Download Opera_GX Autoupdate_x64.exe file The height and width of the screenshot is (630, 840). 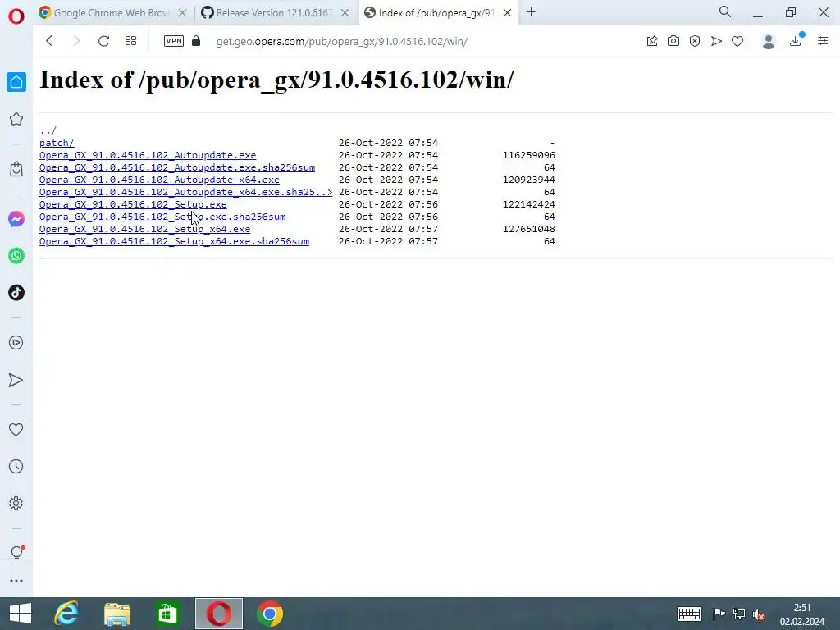tap(159, 180)
